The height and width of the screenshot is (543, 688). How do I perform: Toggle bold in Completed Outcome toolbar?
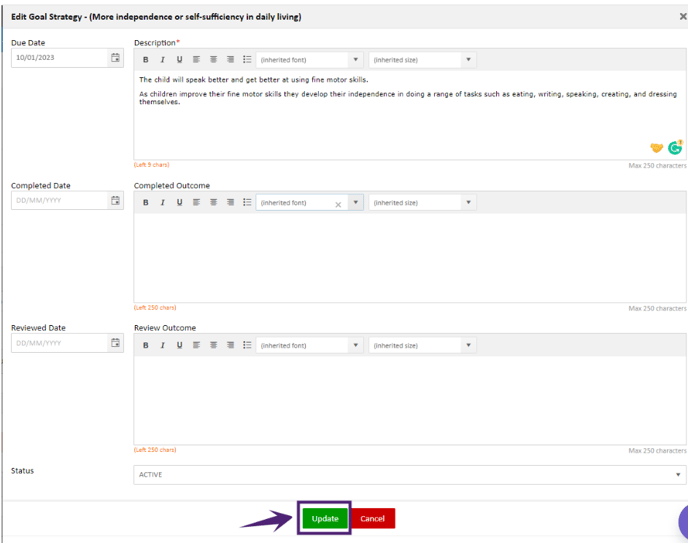(x=146, y=203)
